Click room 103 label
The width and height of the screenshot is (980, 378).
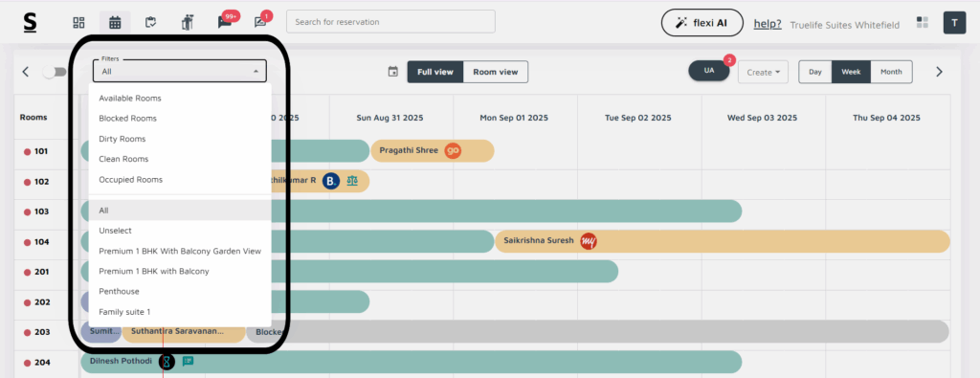point(42,211)
